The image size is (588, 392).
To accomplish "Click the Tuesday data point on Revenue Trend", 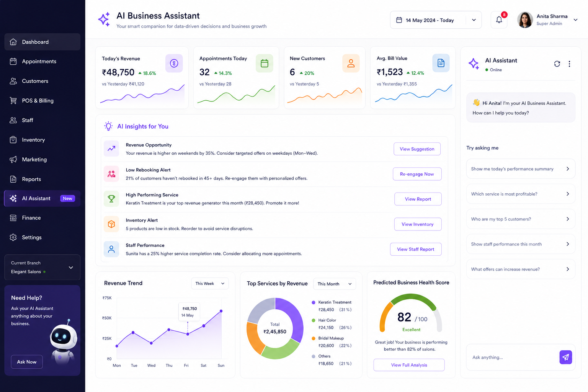I will tap(133, 332).
